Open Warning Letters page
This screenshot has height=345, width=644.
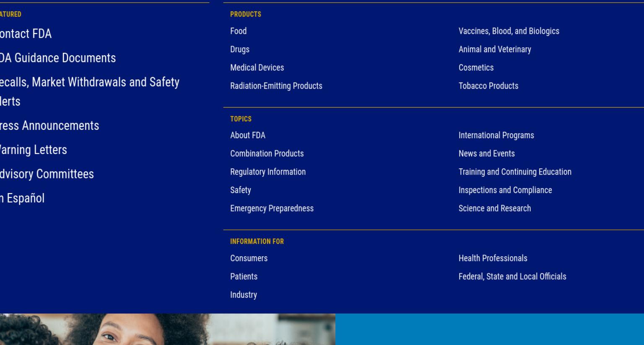[x=34, y=150]
